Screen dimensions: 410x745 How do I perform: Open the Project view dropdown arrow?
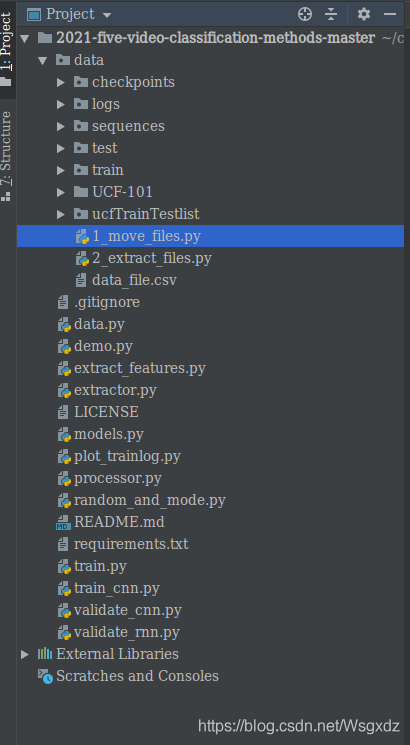point(107,15)
